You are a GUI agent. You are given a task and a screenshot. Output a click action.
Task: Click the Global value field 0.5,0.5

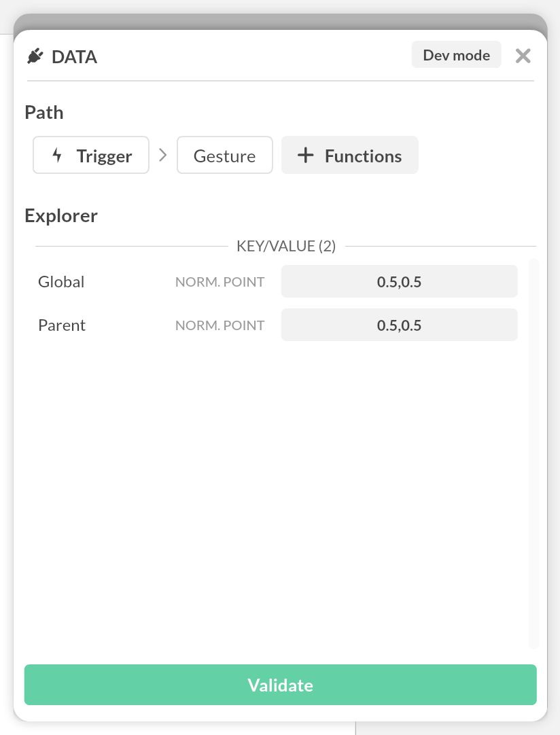click(399, 282)
